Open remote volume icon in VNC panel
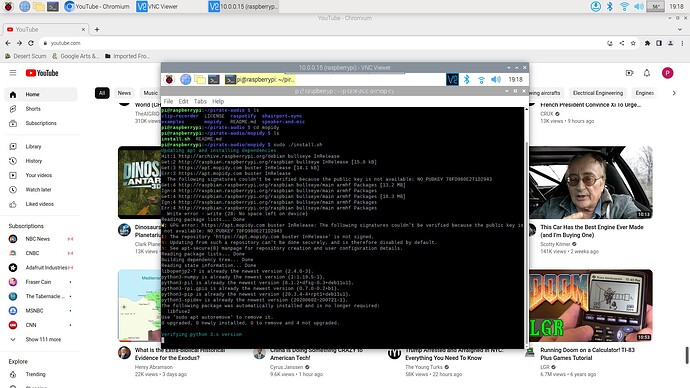The image size is (690, 388). [496, 80]
